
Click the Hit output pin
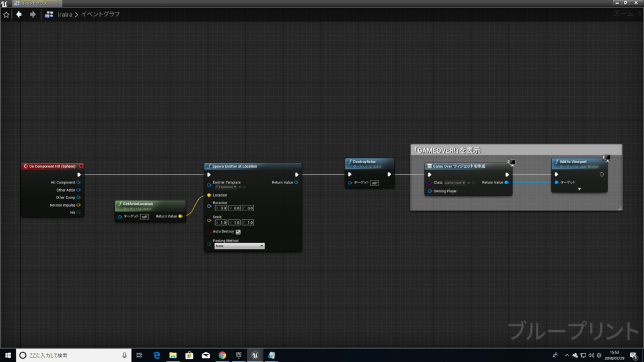click(79, 212)
